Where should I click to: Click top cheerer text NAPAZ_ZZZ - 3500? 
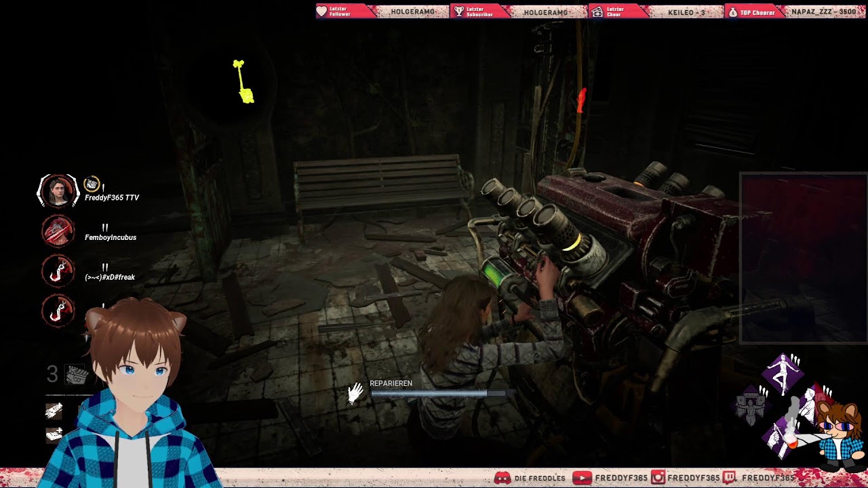coord(823,12)
